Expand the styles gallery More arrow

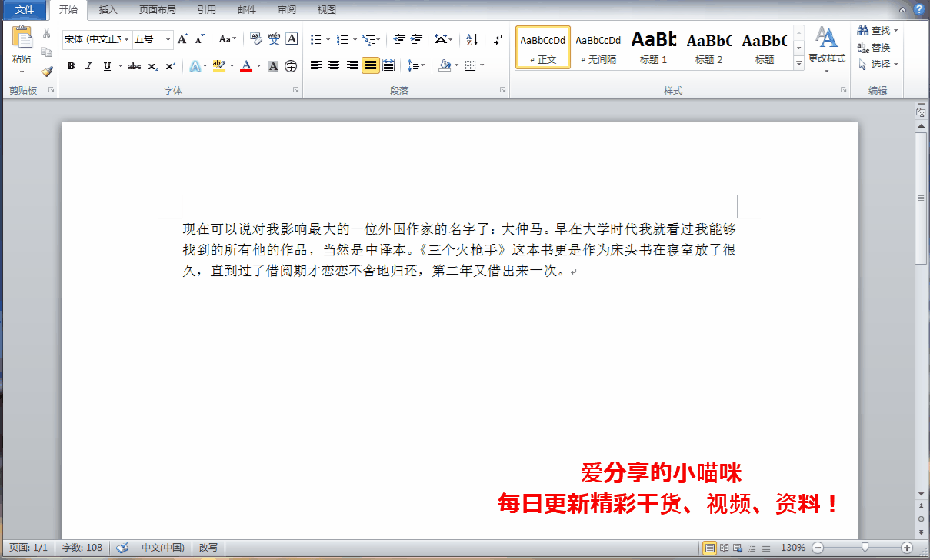(798, 62)
